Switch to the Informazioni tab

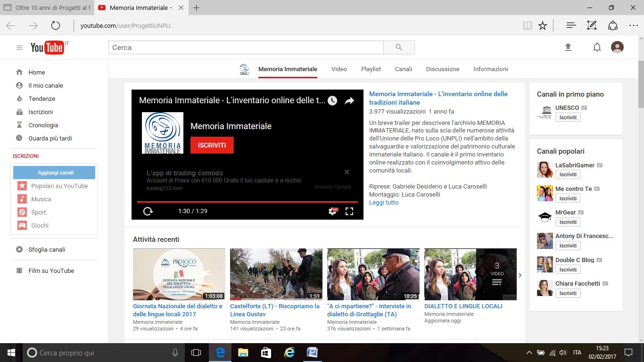click(x=491, y=69)
